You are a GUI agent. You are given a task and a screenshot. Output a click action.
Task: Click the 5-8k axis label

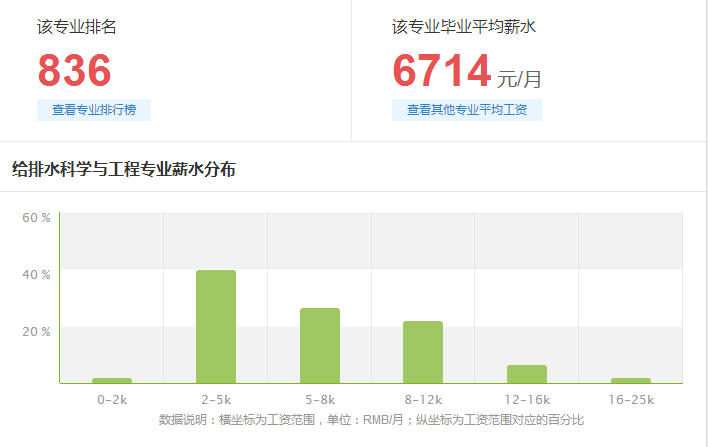pos(320,400)
